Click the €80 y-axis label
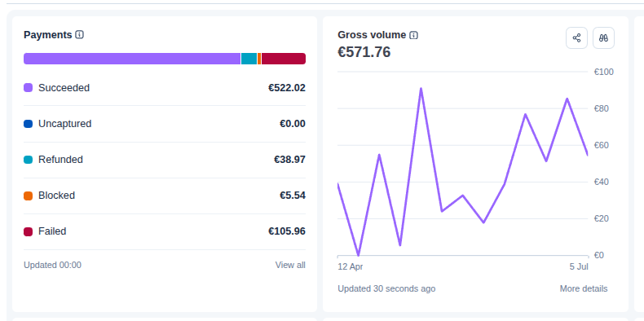Screen dimensions: 644x321 point(602,109)
